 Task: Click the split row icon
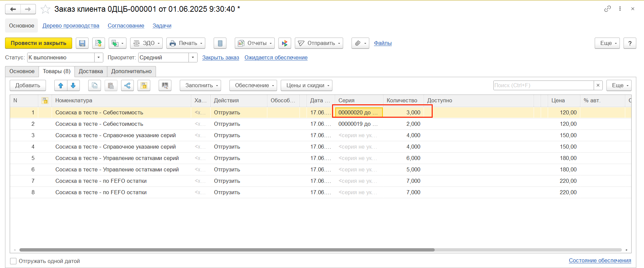coord(127,86)
